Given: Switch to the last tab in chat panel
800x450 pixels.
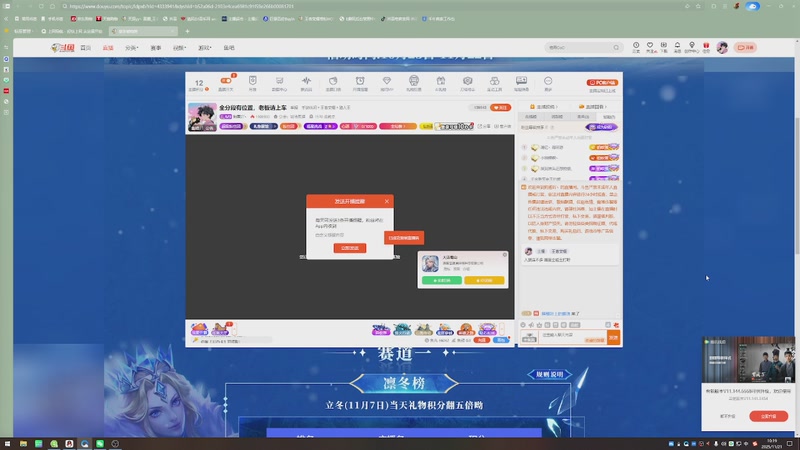Looking at the screenshot, I should point(609,117).
